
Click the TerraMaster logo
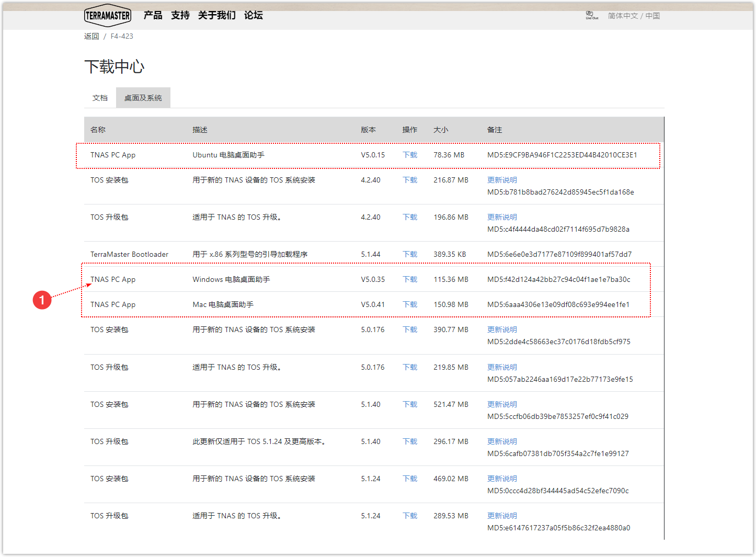pyautogui.click(x=107, y=15)
